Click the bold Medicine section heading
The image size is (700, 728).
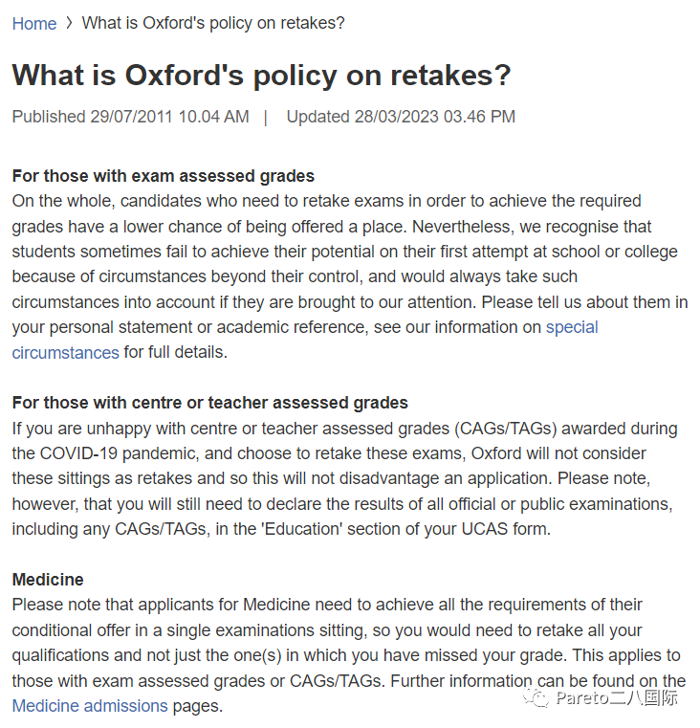[x=48, y=580]
